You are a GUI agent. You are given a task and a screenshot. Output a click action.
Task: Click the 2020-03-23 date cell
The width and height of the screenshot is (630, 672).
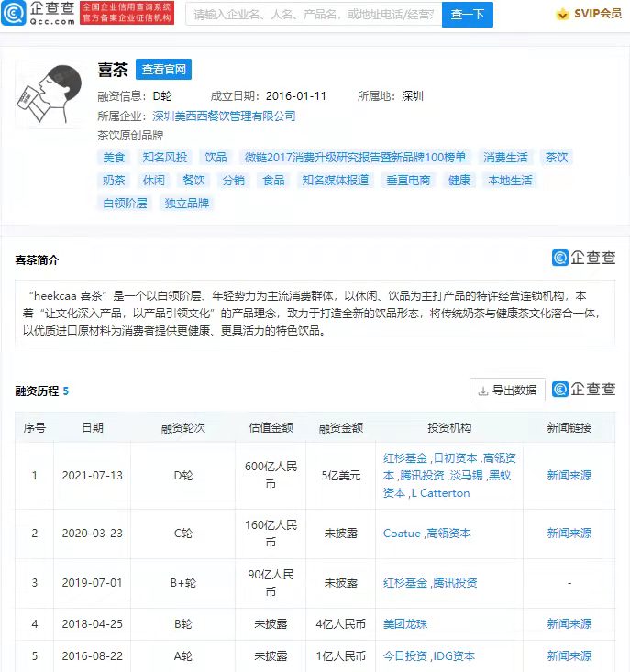click(92, 534)
